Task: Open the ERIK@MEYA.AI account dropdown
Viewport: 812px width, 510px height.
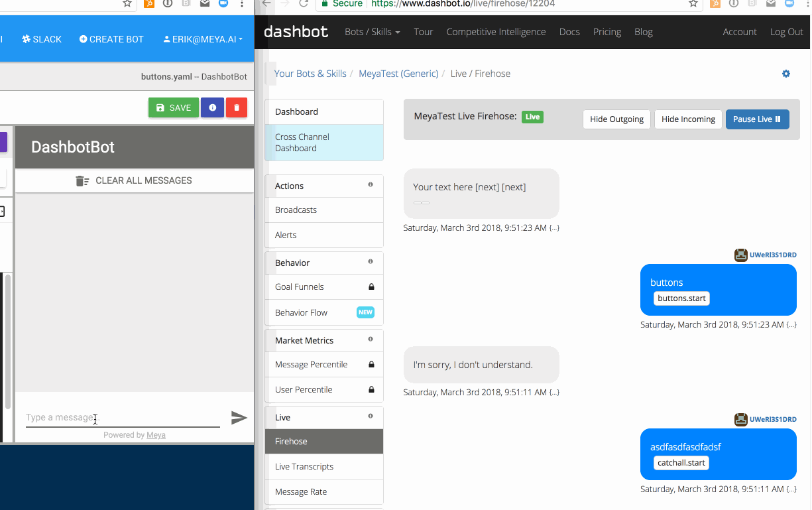Action: (203, 39)
